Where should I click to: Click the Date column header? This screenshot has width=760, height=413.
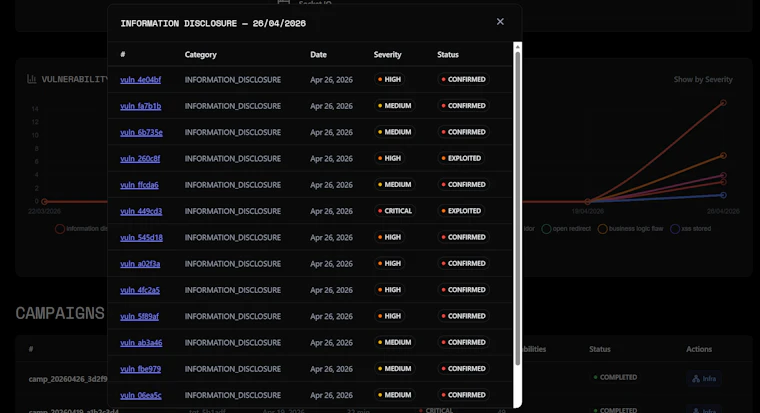[x=318, y=55]
